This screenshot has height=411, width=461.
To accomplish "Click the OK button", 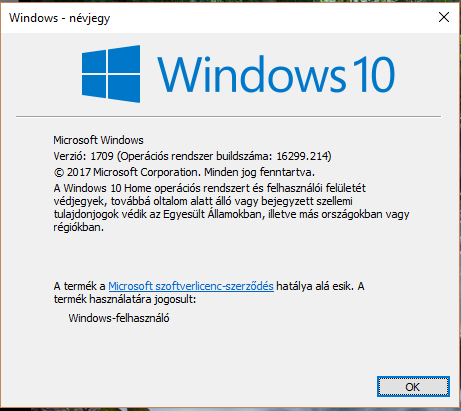I will click(x=413, y=387).
